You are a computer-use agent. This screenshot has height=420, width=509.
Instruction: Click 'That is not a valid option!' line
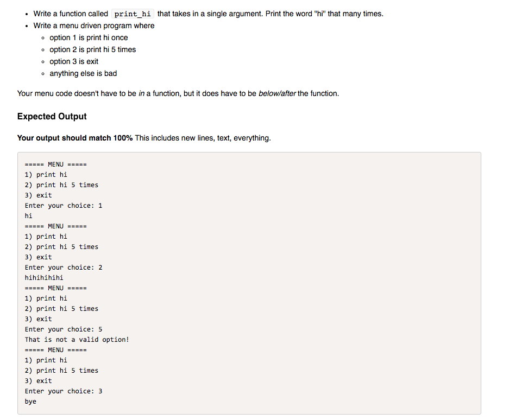coord(77,340)
